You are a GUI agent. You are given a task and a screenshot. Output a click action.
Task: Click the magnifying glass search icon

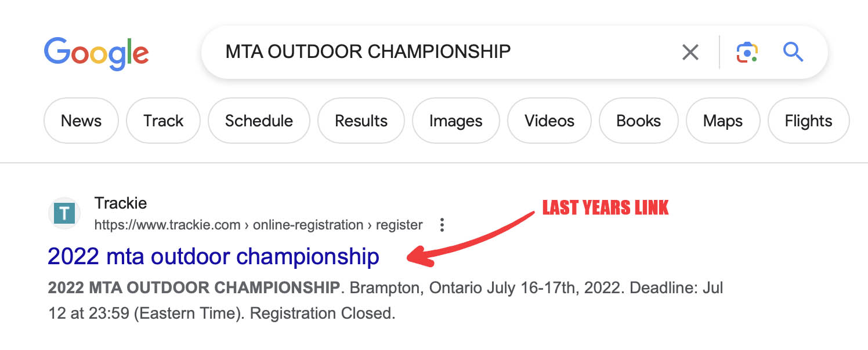793,53
